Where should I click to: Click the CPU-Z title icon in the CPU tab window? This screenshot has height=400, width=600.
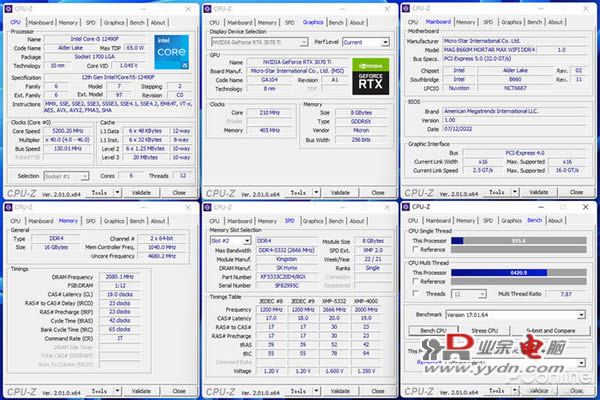click(x=8, y=8)
